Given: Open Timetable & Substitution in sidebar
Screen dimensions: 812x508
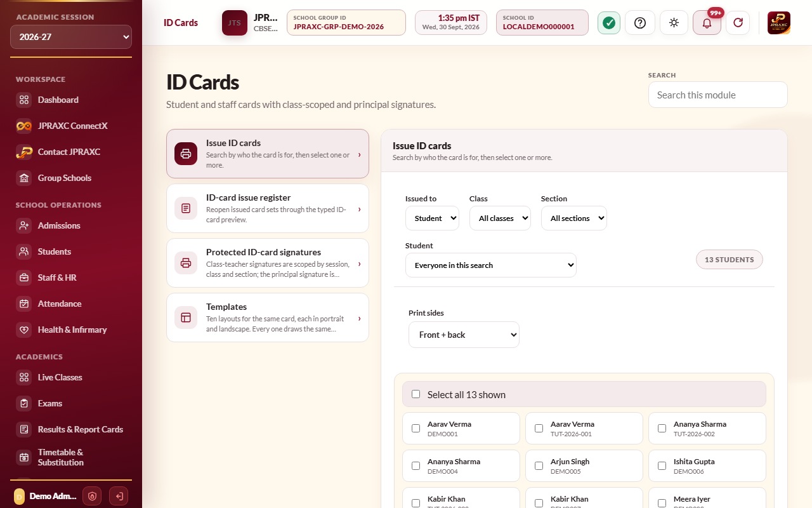Looking at the screenshot, I should (x=71, y=457).
